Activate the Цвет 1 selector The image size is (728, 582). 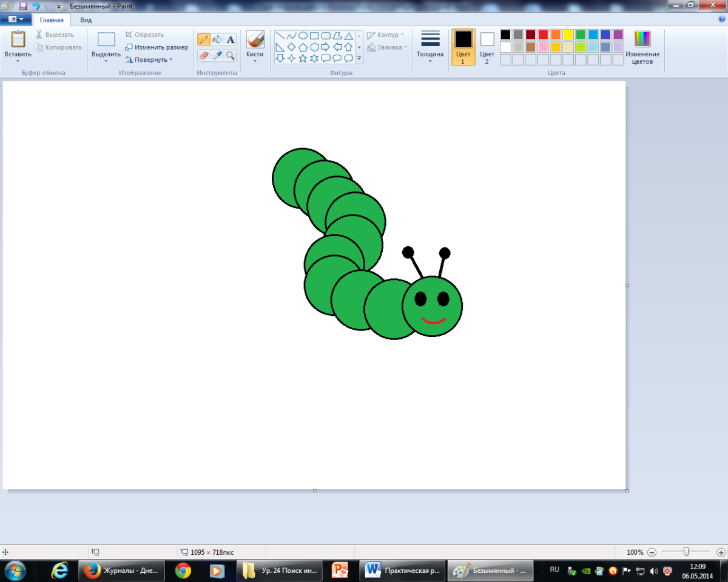[x=463, y=40]
